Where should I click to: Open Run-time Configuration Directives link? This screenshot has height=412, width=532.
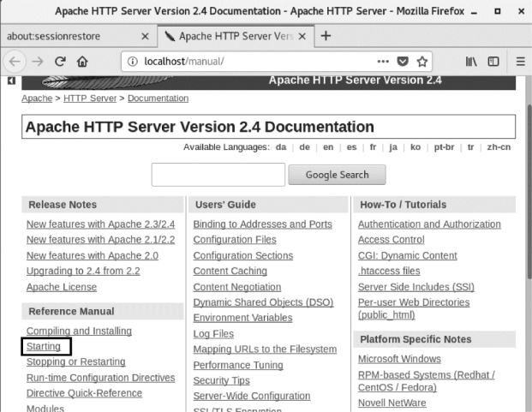[101, 378]
